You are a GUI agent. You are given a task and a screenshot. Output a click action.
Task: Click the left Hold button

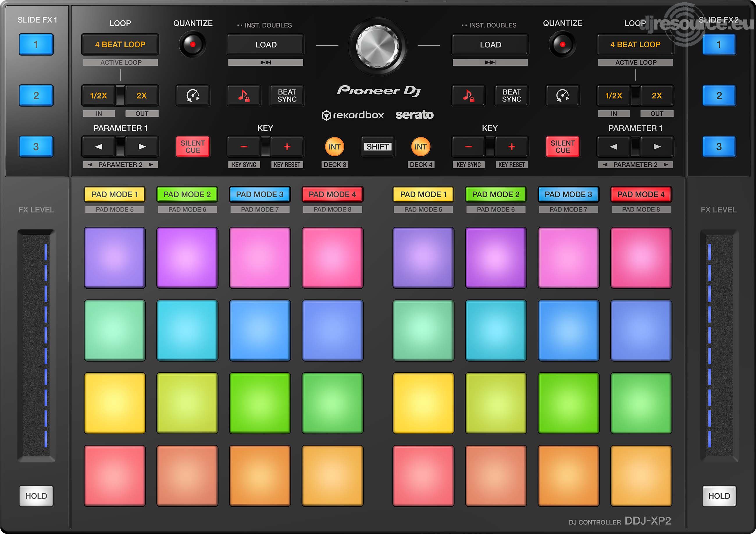click(x=36, y=496)
